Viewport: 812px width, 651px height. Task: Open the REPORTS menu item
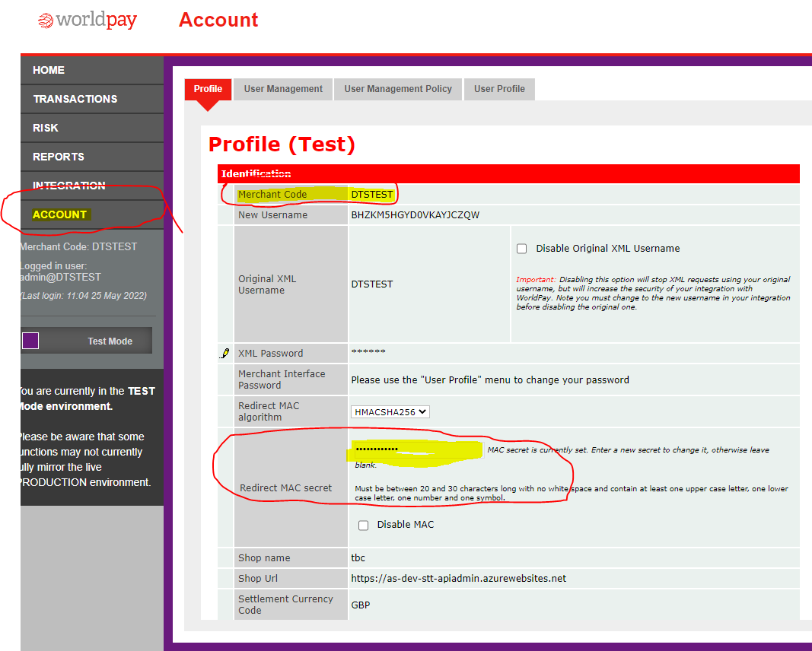pyautogui.click(x=92, y=157)
